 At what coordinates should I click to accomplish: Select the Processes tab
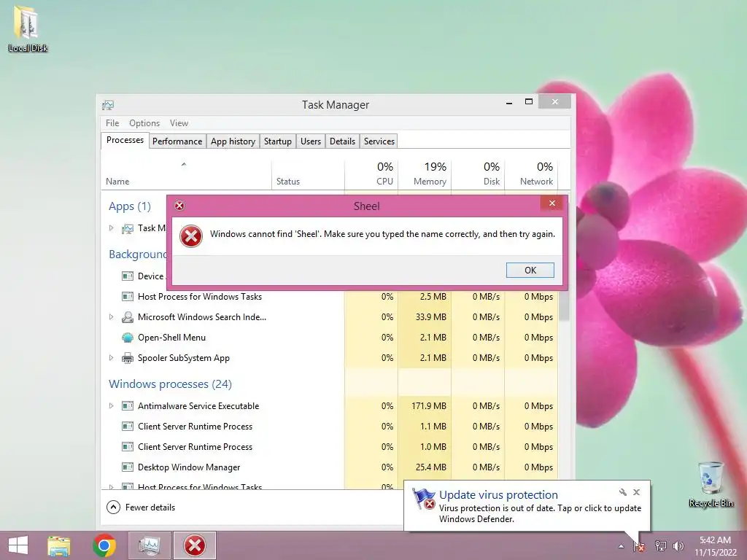click(x=125, y=140)
